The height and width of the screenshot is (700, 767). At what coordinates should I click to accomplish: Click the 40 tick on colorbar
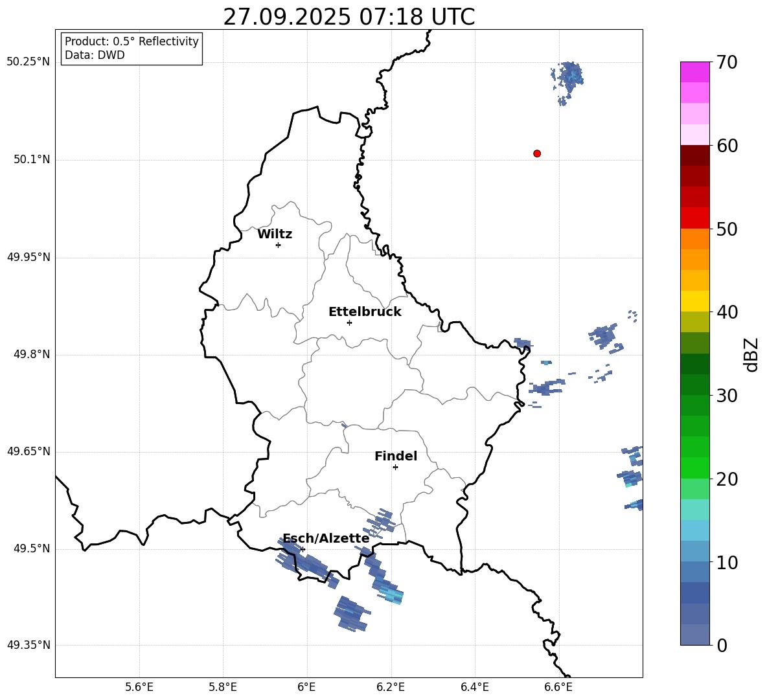(x=727, y=312)
